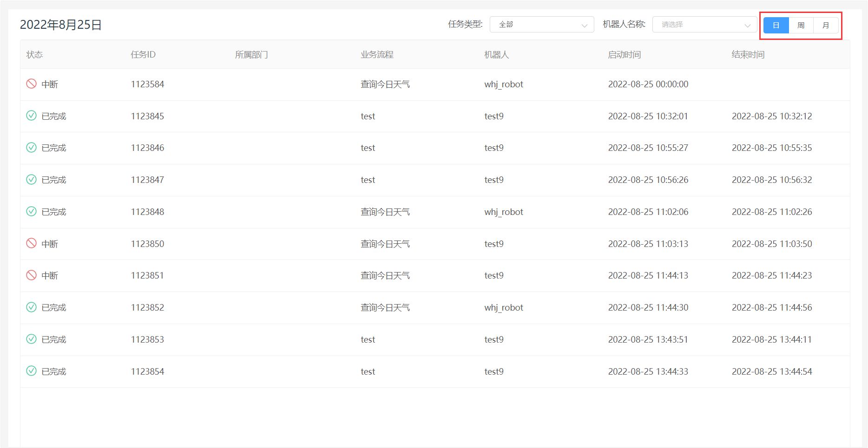Click the 启动时间 column header
This screenshot has height=448, width=868.
pos(624,55)
